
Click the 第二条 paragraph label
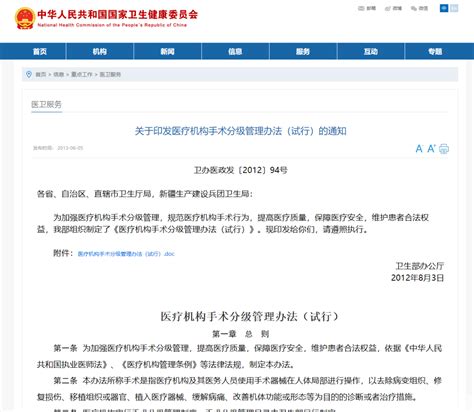coord(65,380)
